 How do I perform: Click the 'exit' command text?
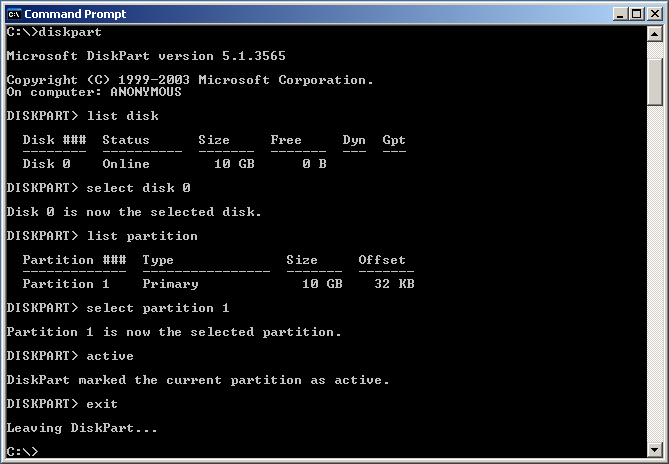102,404
